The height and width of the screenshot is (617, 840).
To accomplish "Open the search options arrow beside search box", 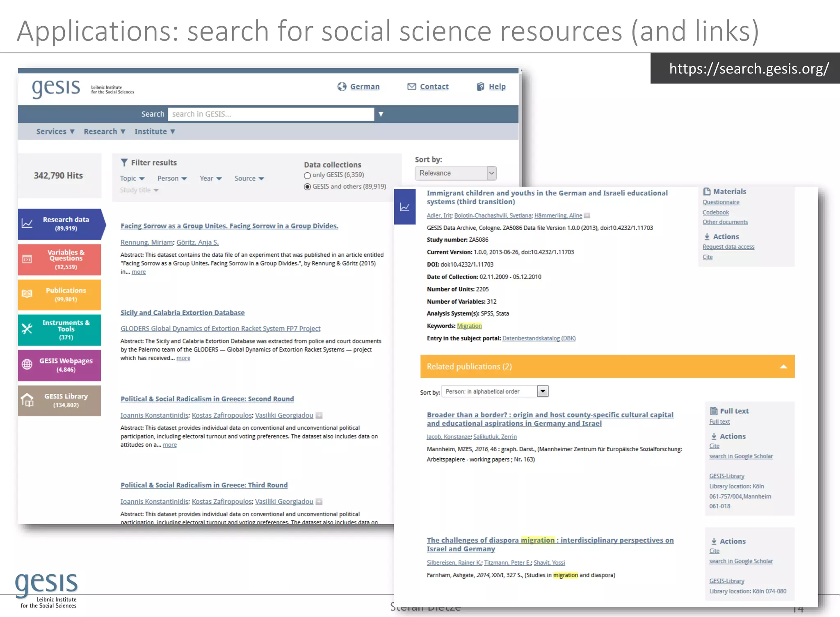I will 381,114.
